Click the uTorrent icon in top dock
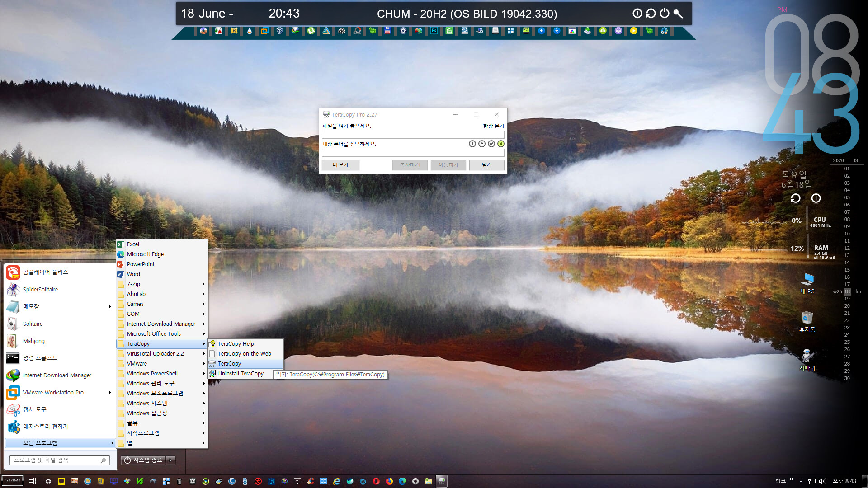 (311, 31)
